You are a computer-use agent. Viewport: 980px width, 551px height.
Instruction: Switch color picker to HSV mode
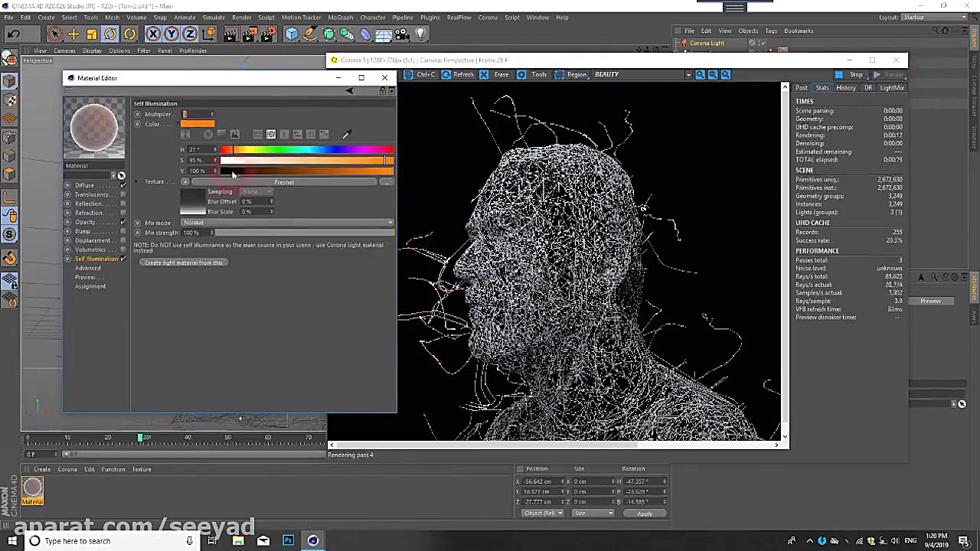pyautogui.click(x=270, y=135)
